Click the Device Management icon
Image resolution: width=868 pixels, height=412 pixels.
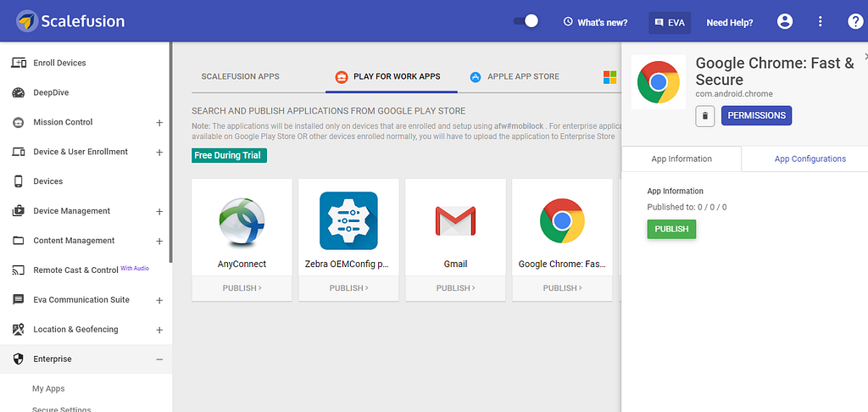pos(19,211)
